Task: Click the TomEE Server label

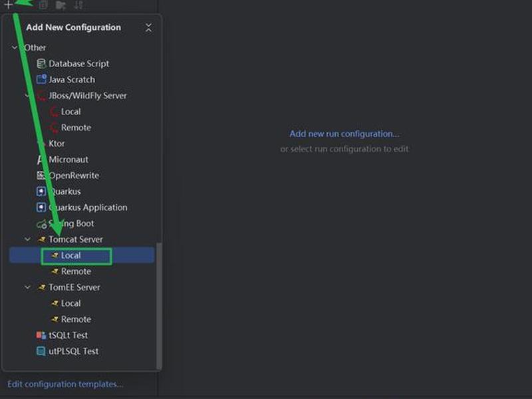Action: coord(74,287)
